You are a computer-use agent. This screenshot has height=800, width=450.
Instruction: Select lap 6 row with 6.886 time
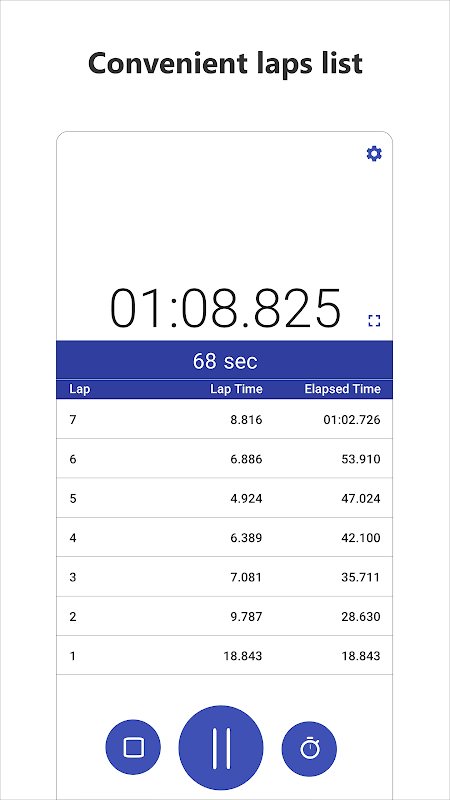[224, 459]
